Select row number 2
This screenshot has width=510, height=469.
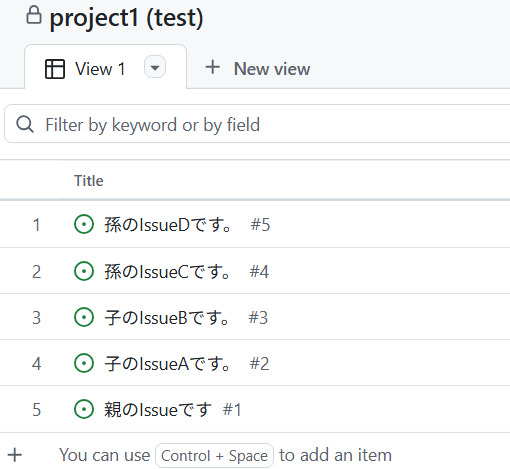[x=37, y=271]
